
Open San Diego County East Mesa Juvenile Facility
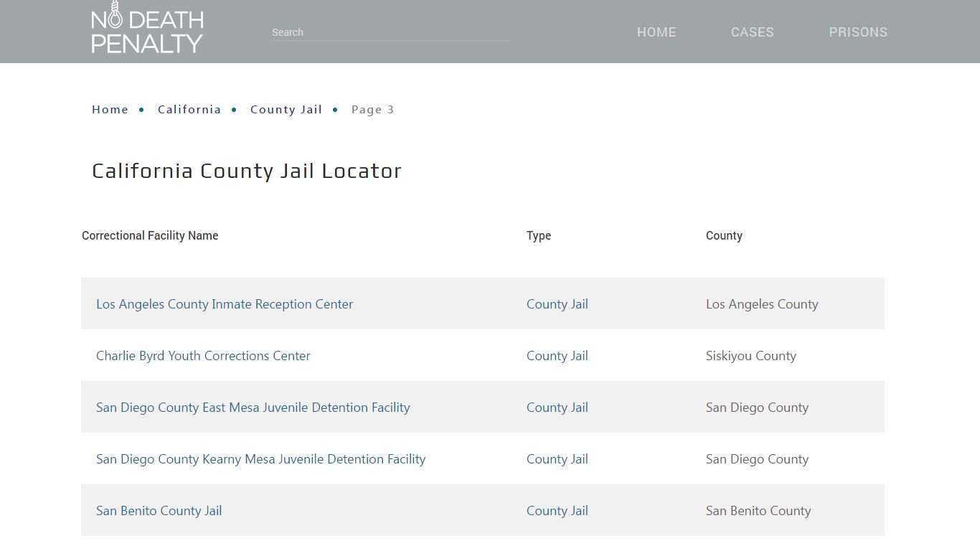click(253, 408)
